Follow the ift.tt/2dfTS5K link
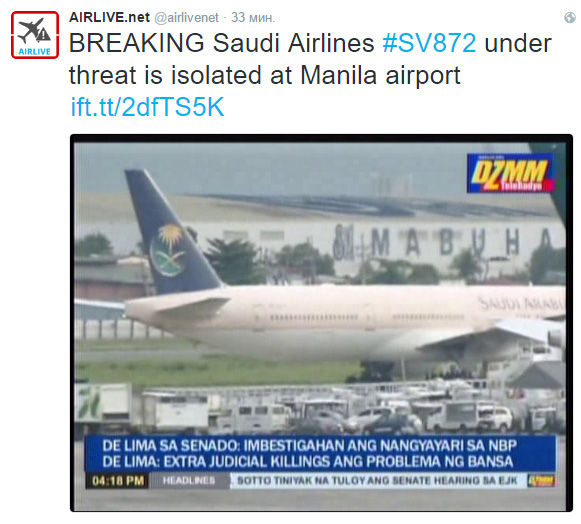The height and width of the screenshot is (524, 581). [147, 107]
